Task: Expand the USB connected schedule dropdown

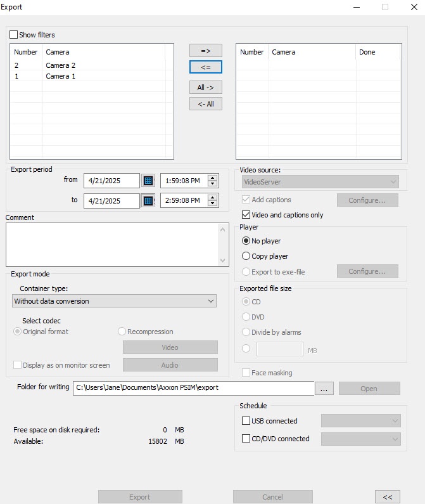Action: coord(361,421)
